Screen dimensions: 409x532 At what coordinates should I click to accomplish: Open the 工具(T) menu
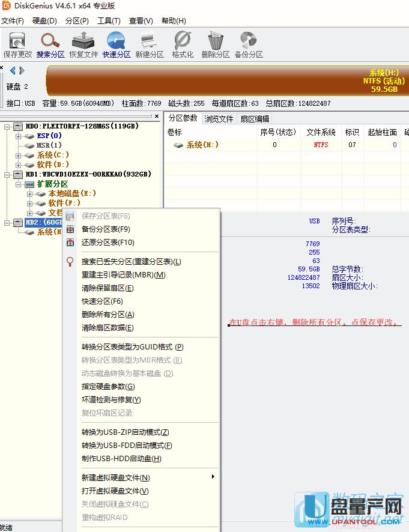coord(109,21)
